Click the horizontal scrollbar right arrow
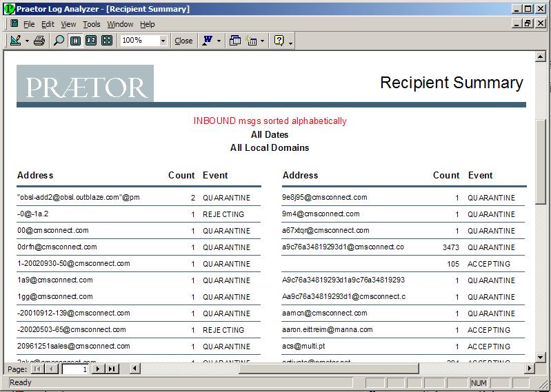Image resolution: width=551 pixels, height=392 pixels. tap(530, 369)
